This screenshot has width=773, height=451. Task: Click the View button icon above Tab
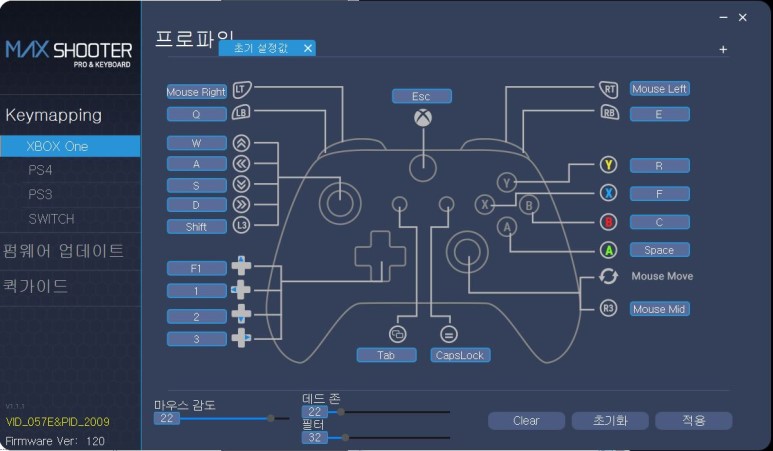pos(397,334)
